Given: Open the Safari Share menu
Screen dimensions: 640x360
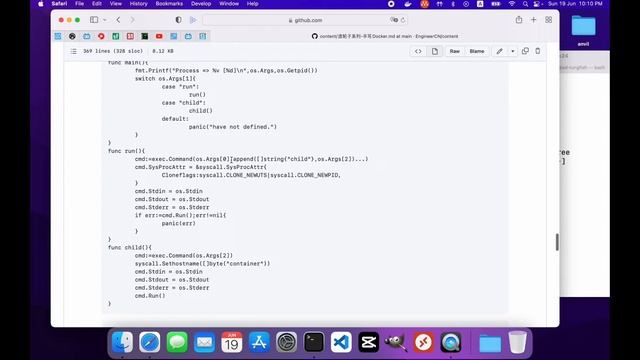Looking at the screenshot, I should pyautogui.click(x=518, y=20).
